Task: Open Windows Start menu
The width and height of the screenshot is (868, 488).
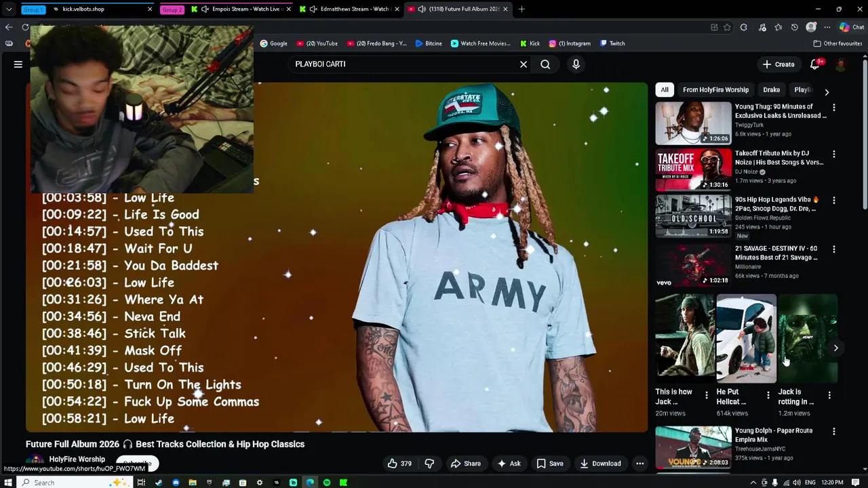Action: (8, 483)
